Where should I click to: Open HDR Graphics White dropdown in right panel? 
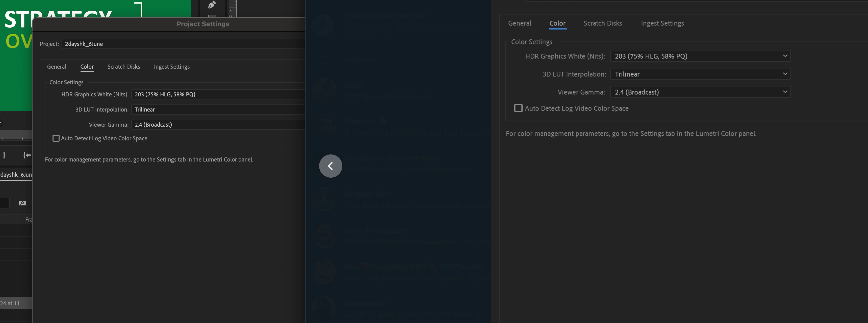point(700,56)
